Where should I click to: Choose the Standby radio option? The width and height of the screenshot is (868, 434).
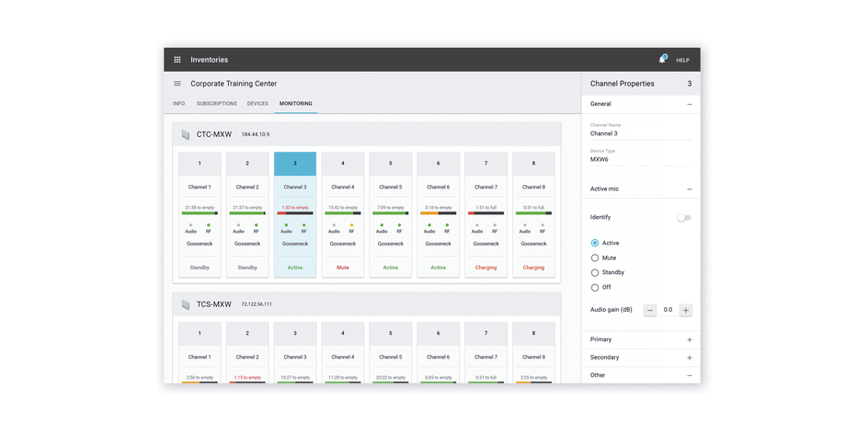tap(595, 273)
